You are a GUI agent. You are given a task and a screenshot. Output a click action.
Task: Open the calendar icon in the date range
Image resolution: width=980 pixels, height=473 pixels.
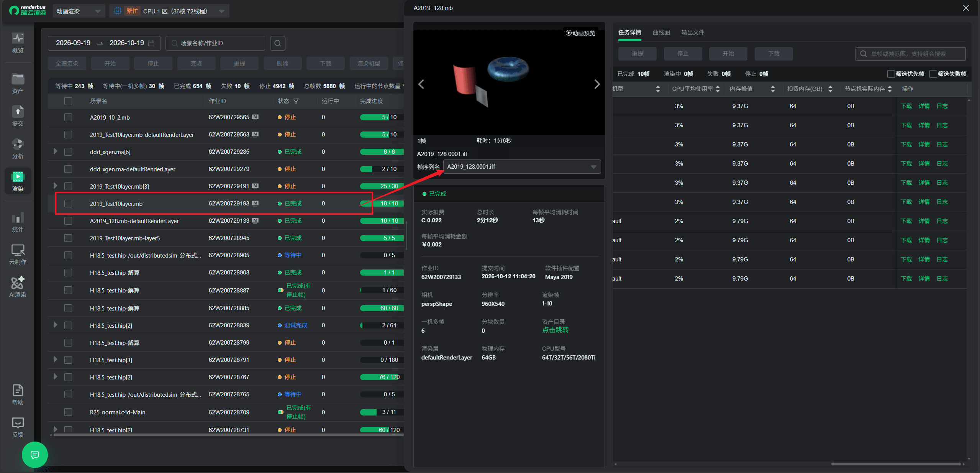click(151, 43)
